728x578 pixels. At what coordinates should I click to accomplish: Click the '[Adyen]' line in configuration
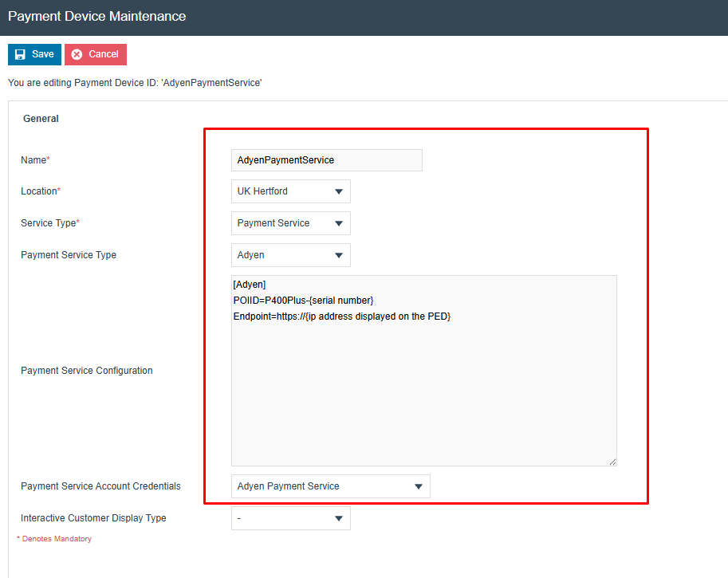(x=250, y=285)
